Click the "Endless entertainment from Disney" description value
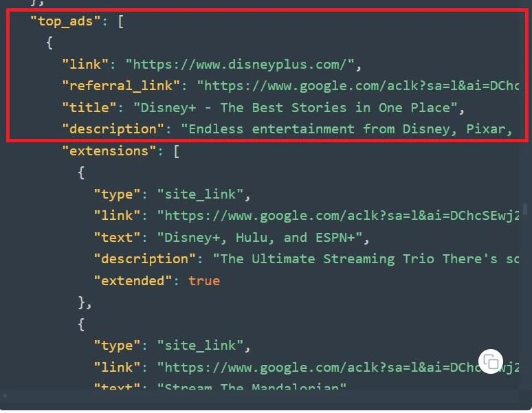 click(346, 129)
